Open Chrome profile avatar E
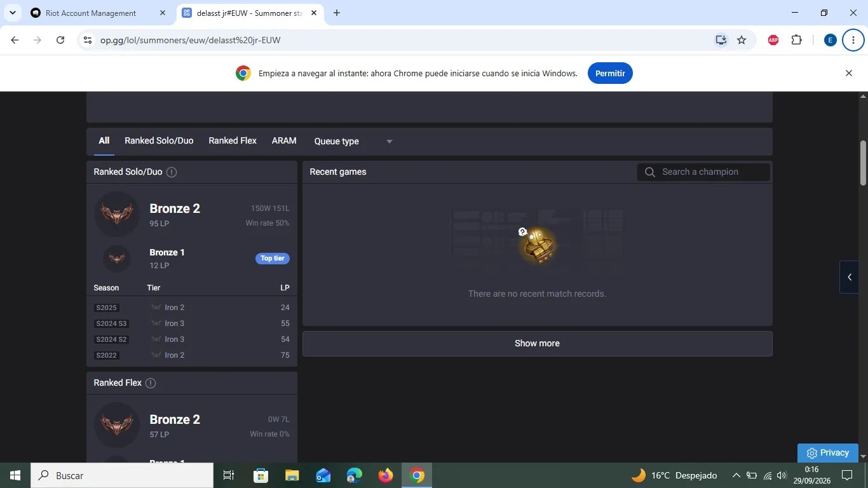The image size is (868, 488). click(x=830, y=40)
